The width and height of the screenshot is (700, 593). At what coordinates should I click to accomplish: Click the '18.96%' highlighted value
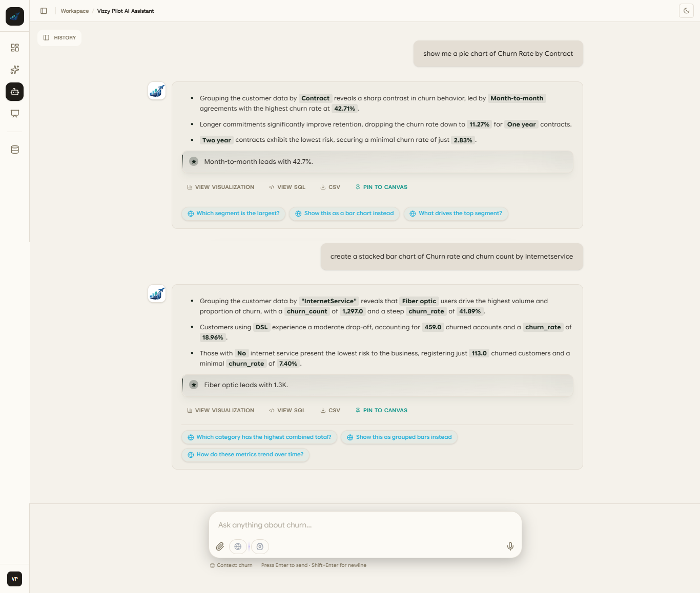pos(213,337)
